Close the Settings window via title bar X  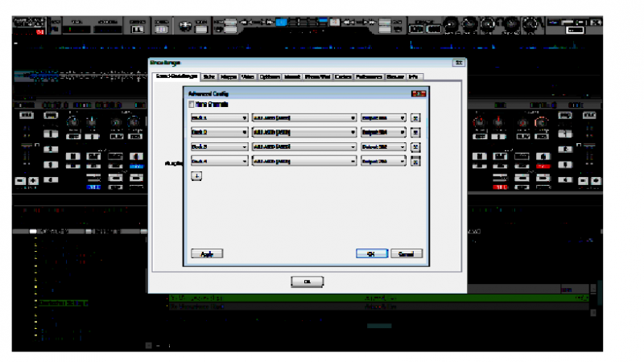pos(459,63)
